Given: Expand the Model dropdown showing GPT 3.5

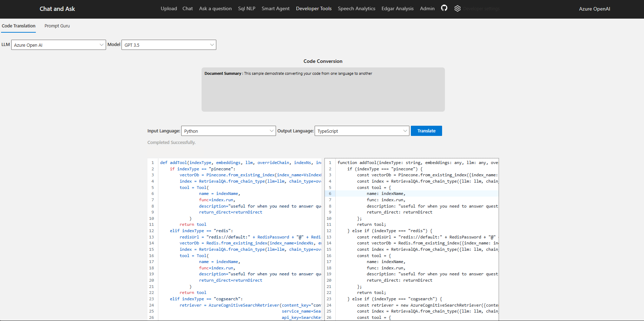Looking at the screenshot, I should click(169, 45).
